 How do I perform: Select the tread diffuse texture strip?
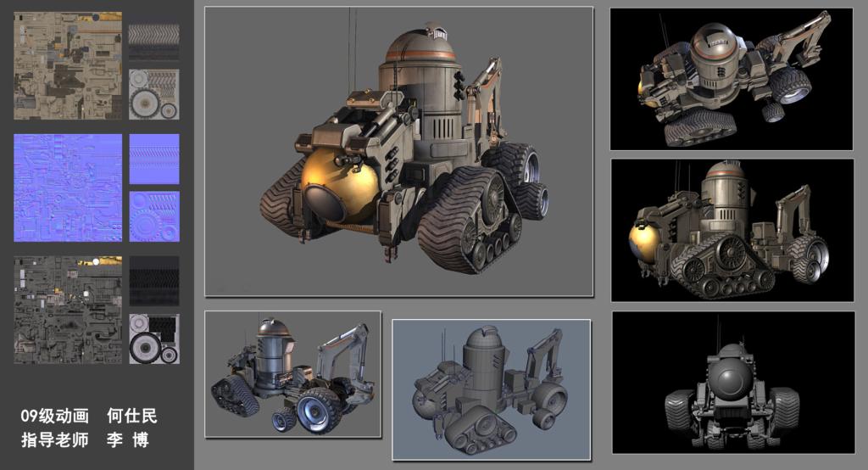[153, 41]
